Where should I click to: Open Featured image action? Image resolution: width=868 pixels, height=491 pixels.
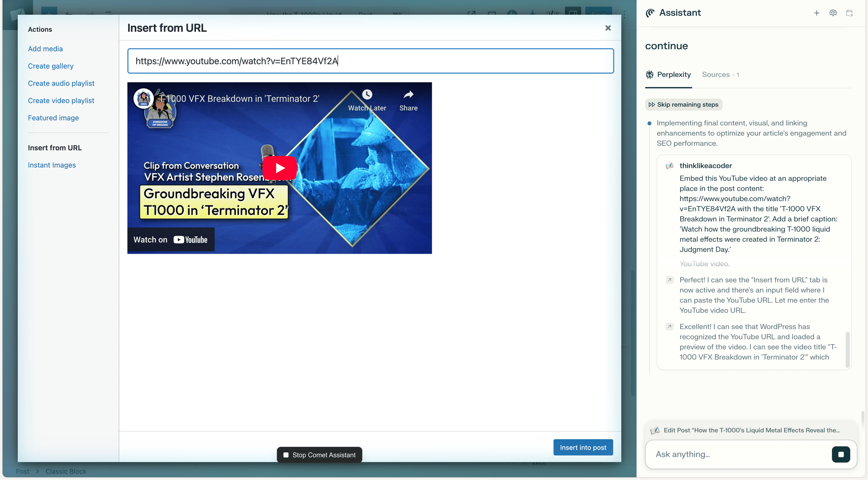(53, 118)
